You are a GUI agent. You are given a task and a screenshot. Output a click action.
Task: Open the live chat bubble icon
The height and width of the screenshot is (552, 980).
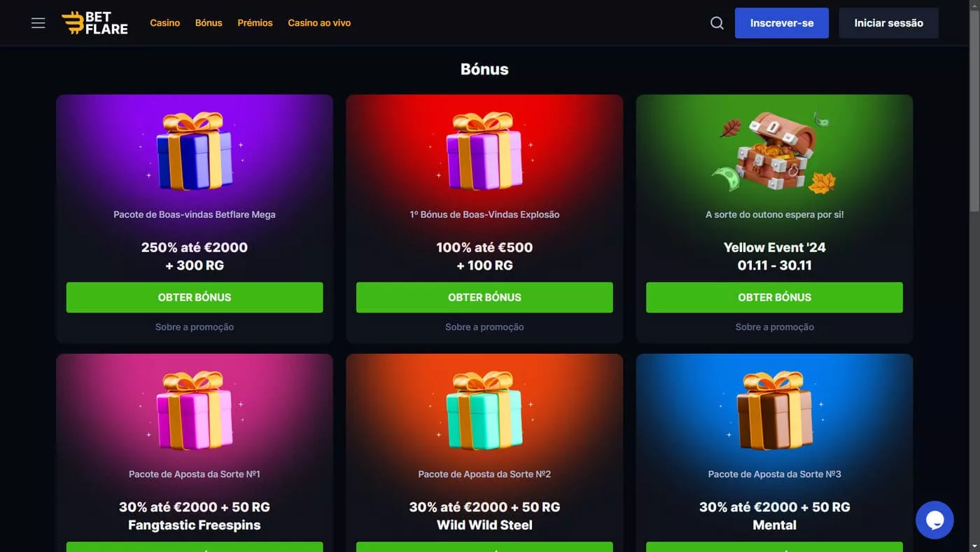tap(934, 520)
